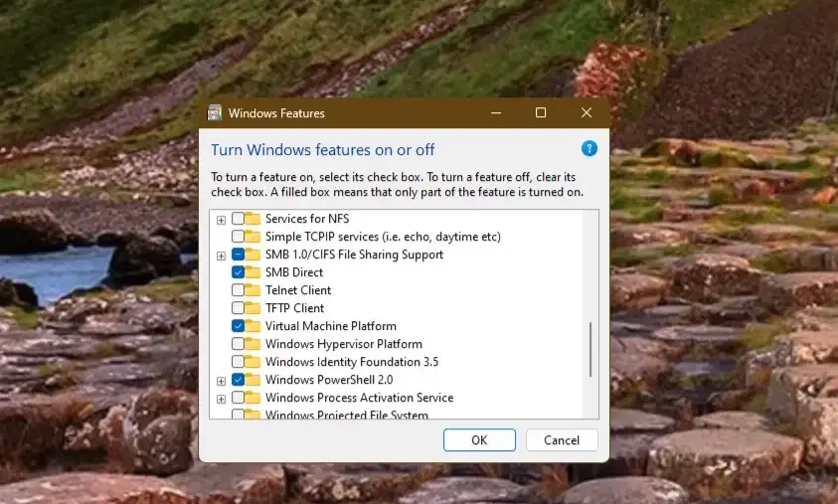Viewport: 838px width, 504px height.
Task: Tick the TFTP Client checkbox
Action: click(238, 308)
